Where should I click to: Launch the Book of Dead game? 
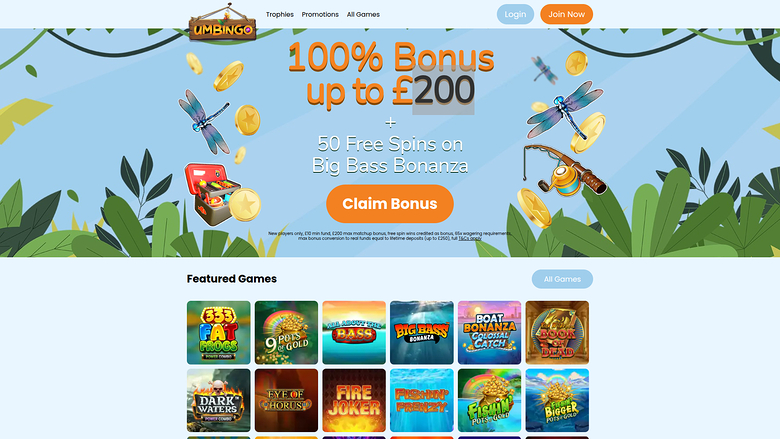pyautogui.click(x=557, y=333)
